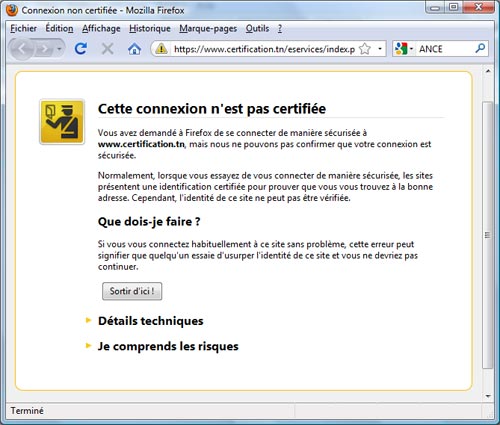This screenshot has width=500, height=425.
Task: Click the border guard passport warning icon
Action: (62, 122)
